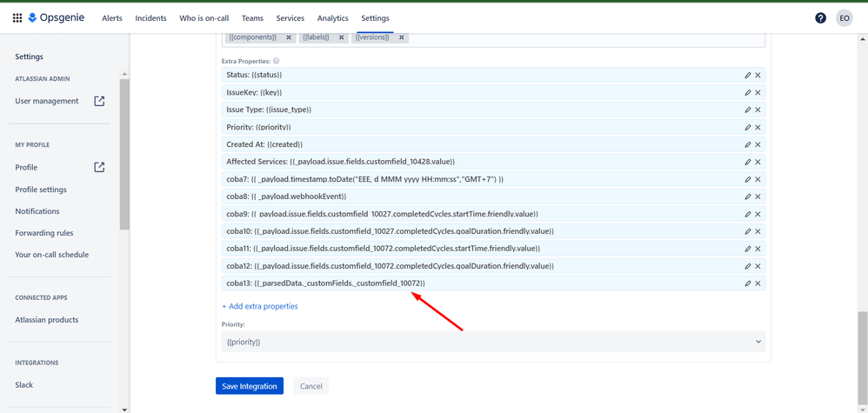868x413 pixels.
Task: Open Profile external link icon
Action: tap(99, 167)
